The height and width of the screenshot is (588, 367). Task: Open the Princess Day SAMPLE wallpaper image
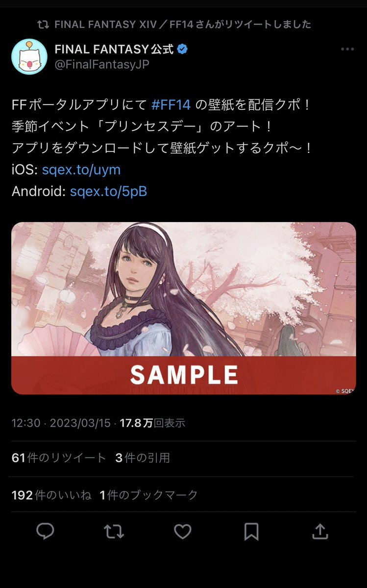183,308
